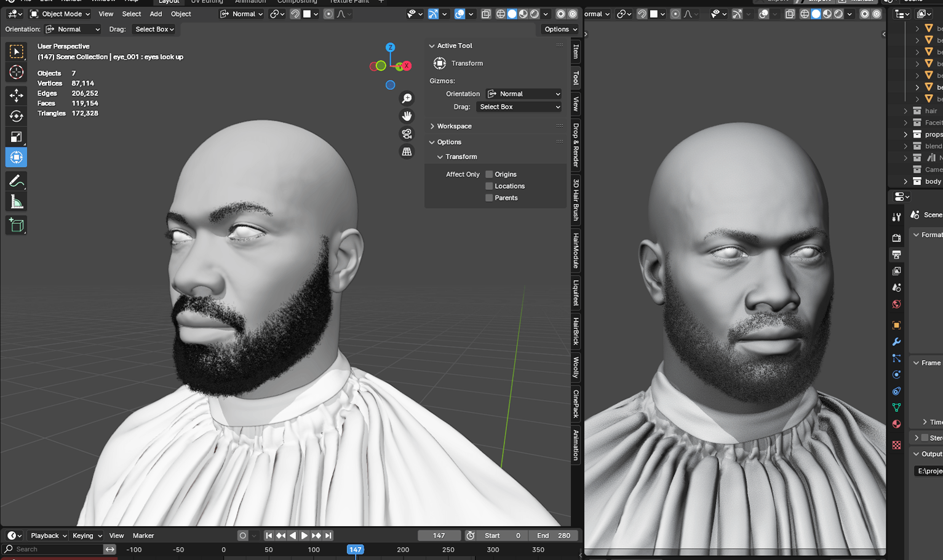Collapse the Active Tool panel
The height and width of the screenshot is (560, 943).
tap(432, 46)
